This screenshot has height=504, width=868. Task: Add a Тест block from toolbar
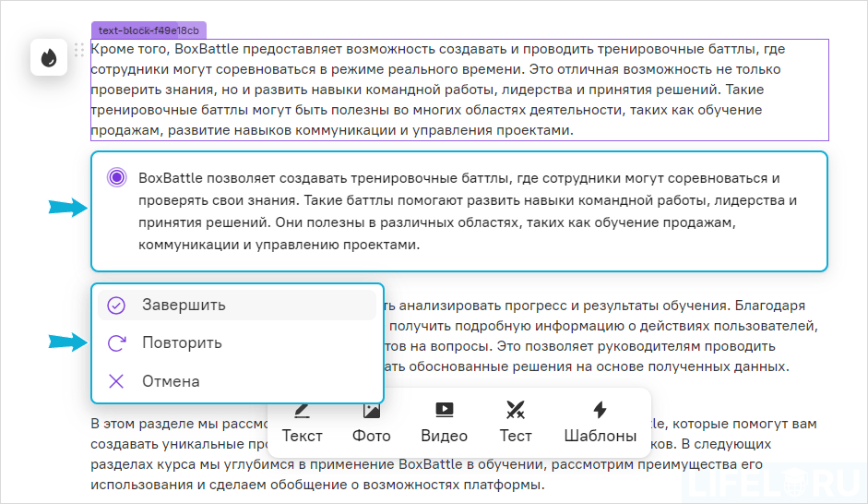[516, 424]
